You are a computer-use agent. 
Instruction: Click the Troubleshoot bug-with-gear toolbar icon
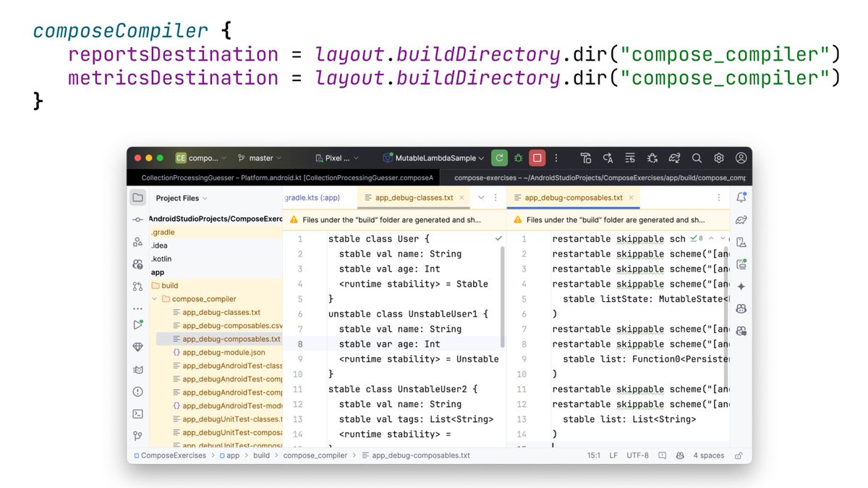click(x=652, y=158)
